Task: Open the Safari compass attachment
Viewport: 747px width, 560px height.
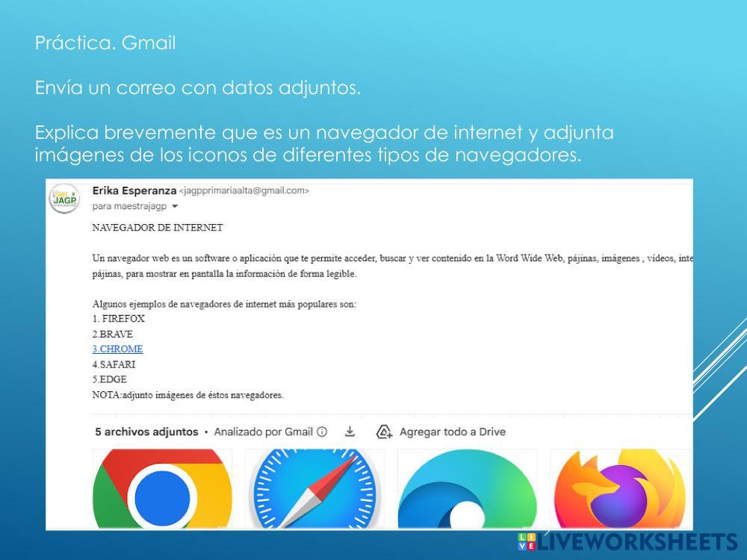Action: [x=314, y=489]
